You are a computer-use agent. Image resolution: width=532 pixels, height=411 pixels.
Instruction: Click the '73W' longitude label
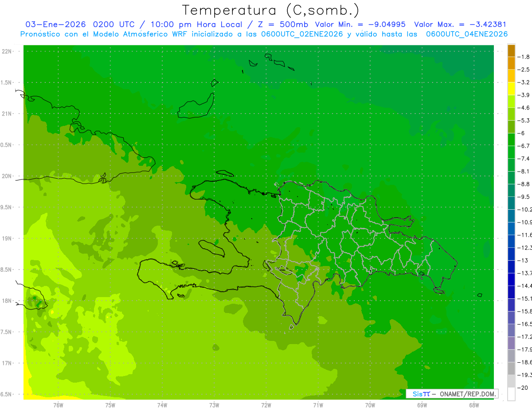tap(214, 405)
